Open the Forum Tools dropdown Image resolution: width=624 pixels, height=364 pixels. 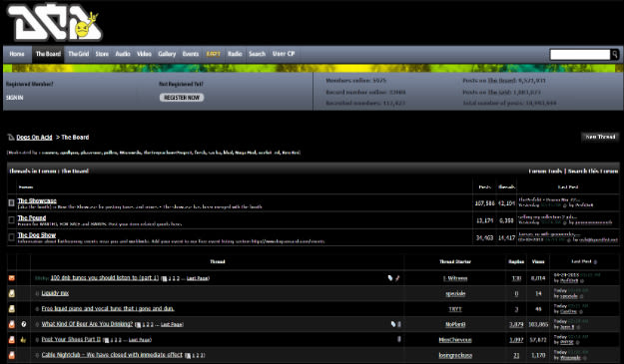point(545,171)
